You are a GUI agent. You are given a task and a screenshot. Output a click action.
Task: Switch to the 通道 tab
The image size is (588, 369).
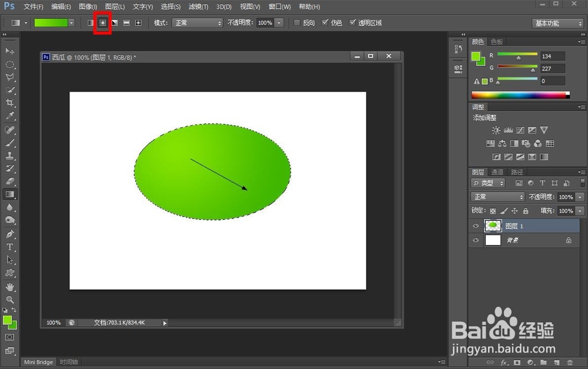point(497,172)
